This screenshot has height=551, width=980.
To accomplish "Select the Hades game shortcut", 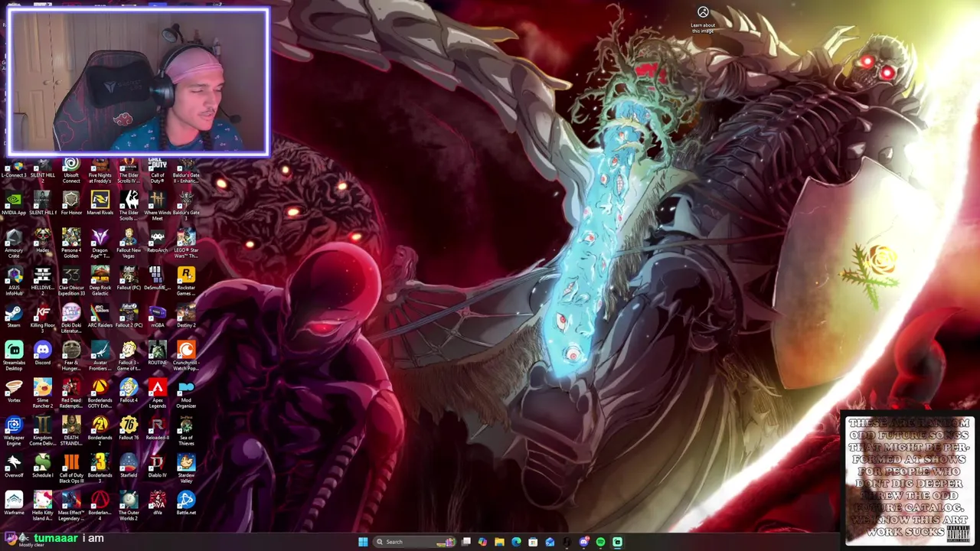I will [x=42, y=242].
